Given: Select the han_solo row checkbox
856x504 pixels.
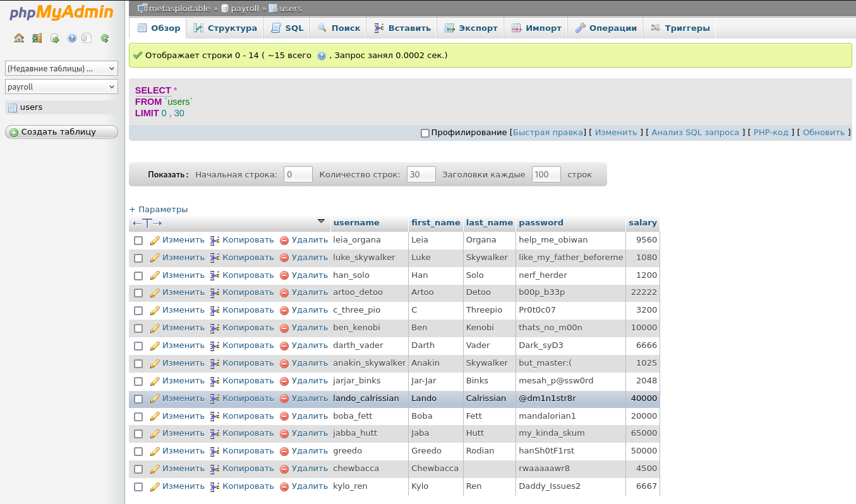Looking at the screenshot, I should click(x=138, y=276).
